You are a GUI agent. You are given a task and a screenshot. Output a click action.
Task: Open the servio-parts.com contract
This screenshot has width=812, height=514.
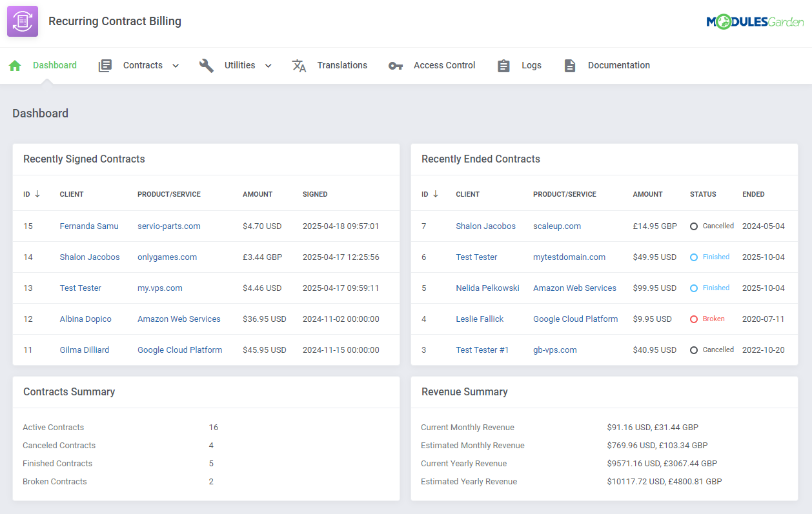tap(168, 226)
